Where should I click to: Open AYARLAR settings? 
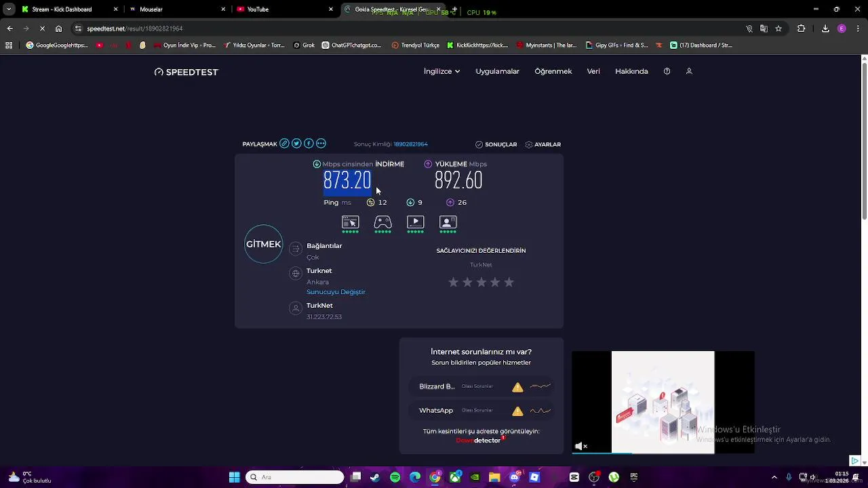(543, 144)
